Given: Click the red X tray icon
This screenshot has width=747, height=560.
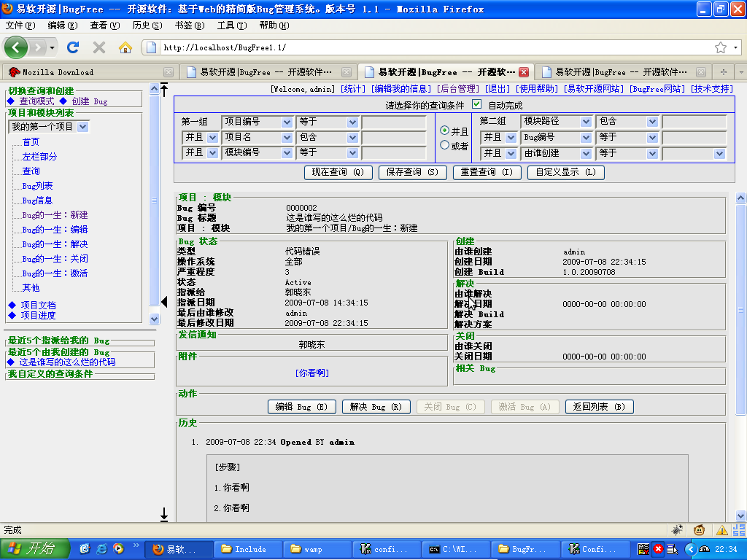Looking at the screenshot, I should [x=658, y=548].
